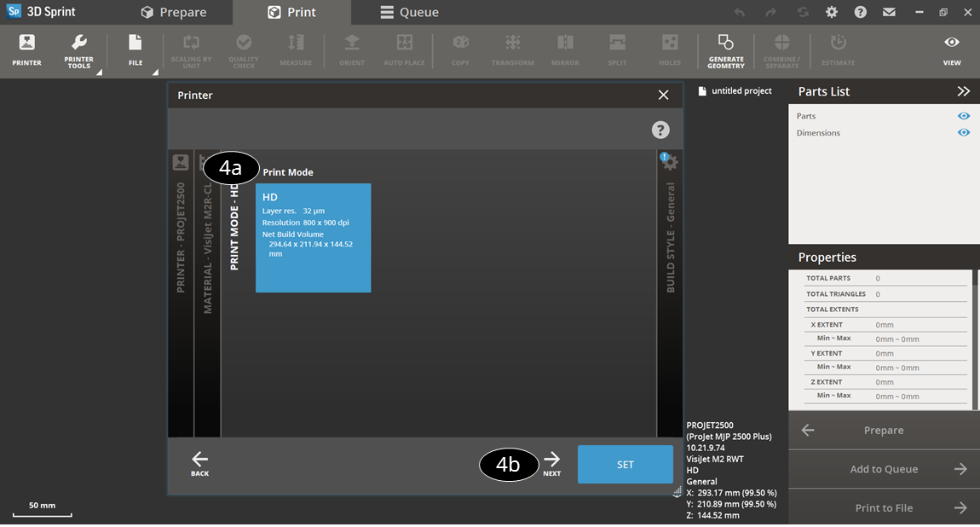Click the Print to File option

coord(883,507)
